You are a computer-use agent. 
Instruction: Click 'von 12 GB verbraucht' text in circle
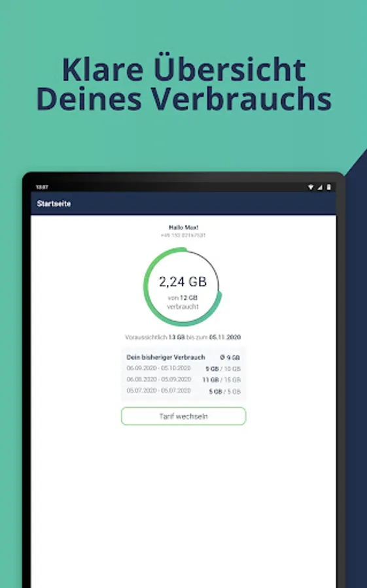pos(183,302)
